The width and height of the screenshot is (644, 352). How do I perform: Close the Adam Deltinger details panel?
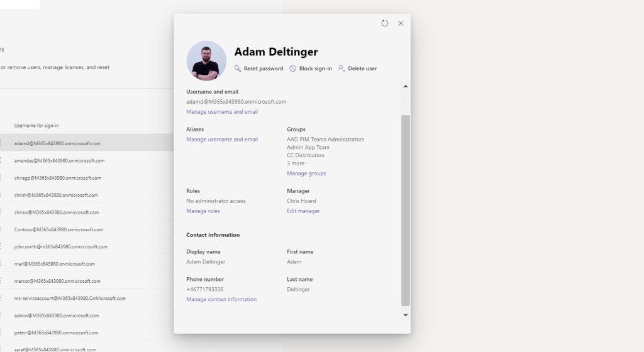[x=401, y=23]
